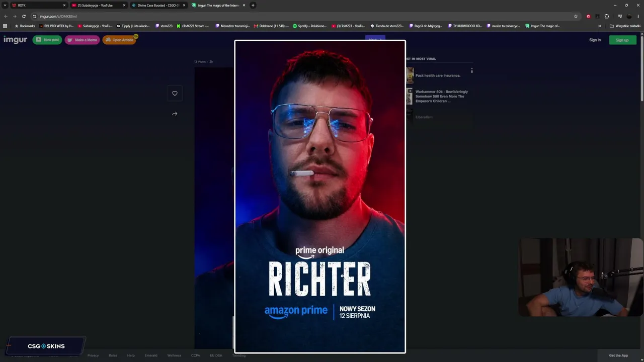This screenshot has height=362, width=644.
Task: Open the CCPA footer link
Action: click(195, 355)
